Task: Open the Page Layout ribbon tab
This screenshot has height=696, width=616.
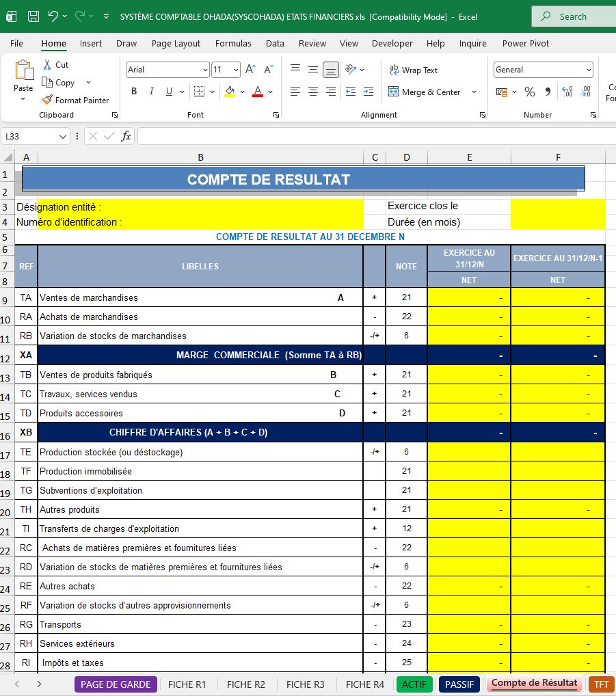Action: tap(176, 44)
